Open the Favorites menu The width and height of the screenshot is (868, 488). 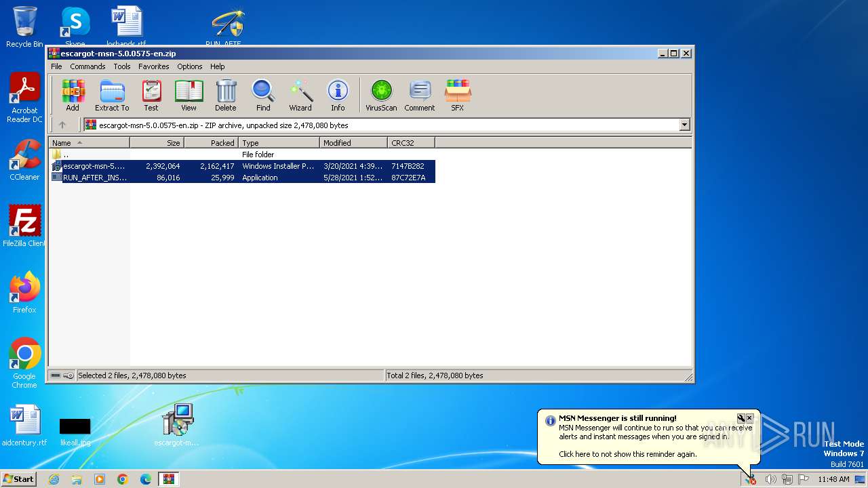point(154,66)
